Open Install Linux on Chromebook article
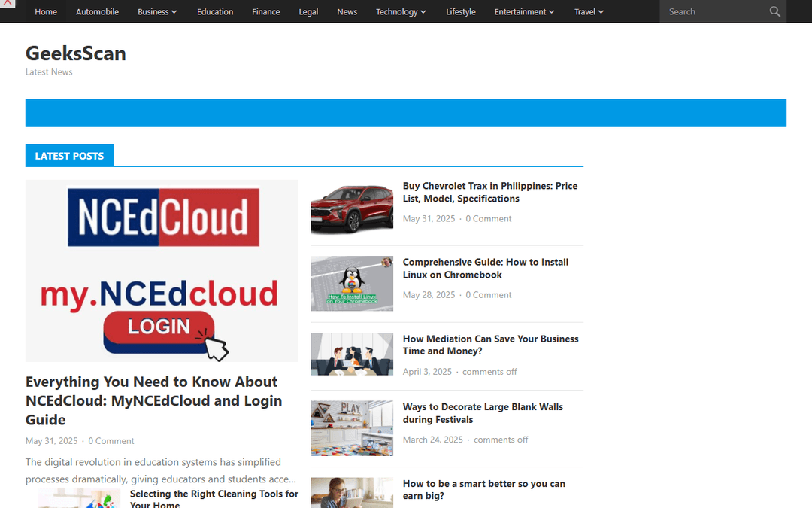Image resolution: width=812 pixels, height=508 pixels. click(x=485, y=268)
